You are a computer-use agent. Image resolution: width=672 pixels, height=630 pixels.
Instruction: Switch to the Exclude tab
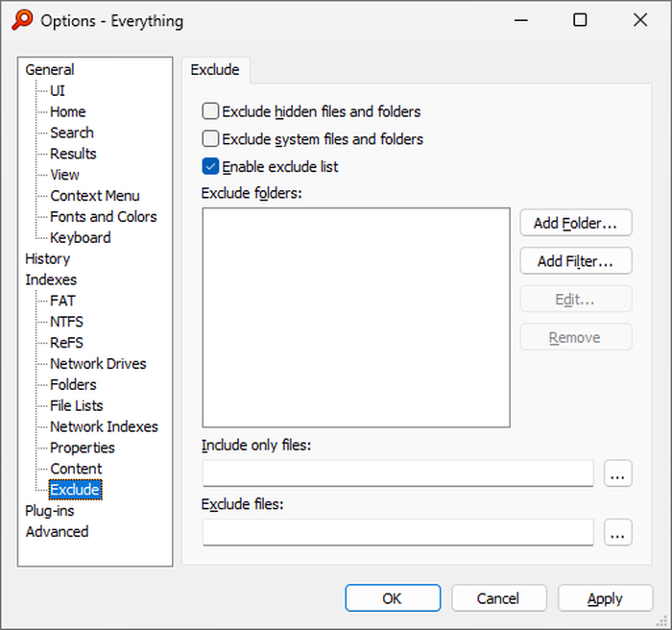click(x=215, y=69)
